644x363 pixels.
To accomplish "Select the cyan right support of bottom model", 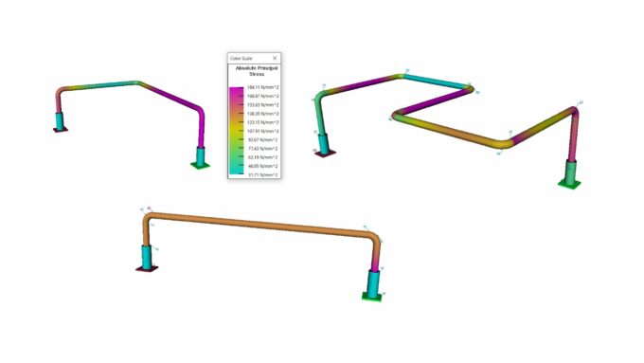I will (373, 281).
